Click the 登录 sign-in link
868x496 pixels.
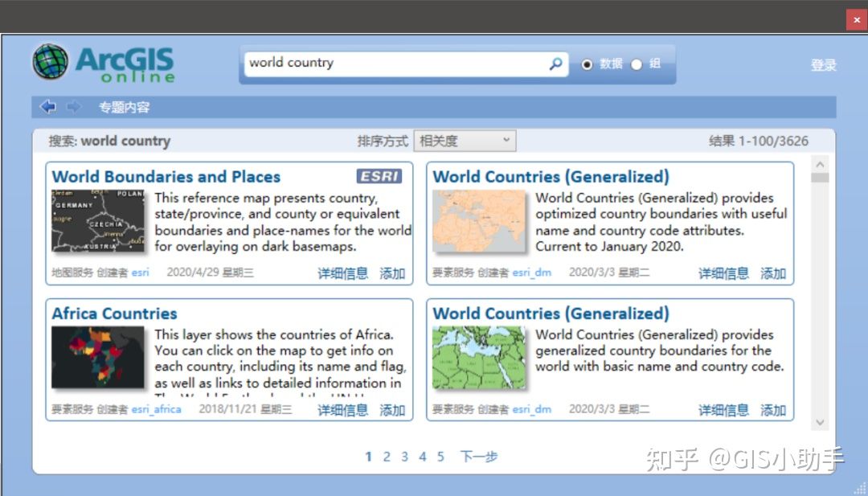(x=823, y=65)
